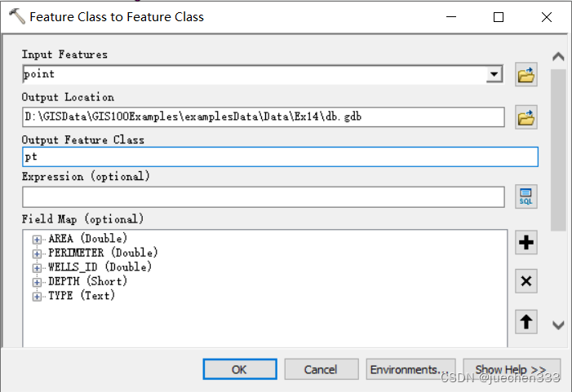Viewport: 572px width, 392px height.
Task: Delete selected field with X button
Action: click(526, 282)
